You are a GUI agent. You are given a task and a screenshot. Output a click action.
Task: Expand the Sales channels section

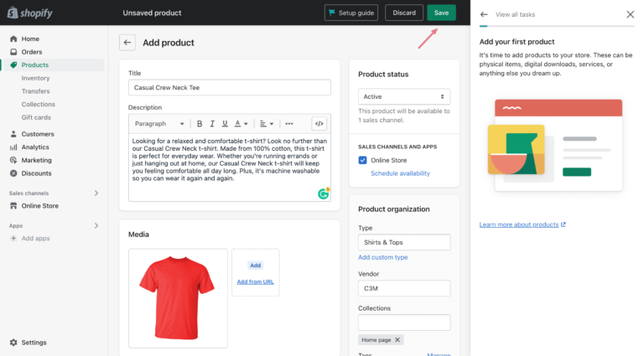pyautogui.click(x=96, y=193)
